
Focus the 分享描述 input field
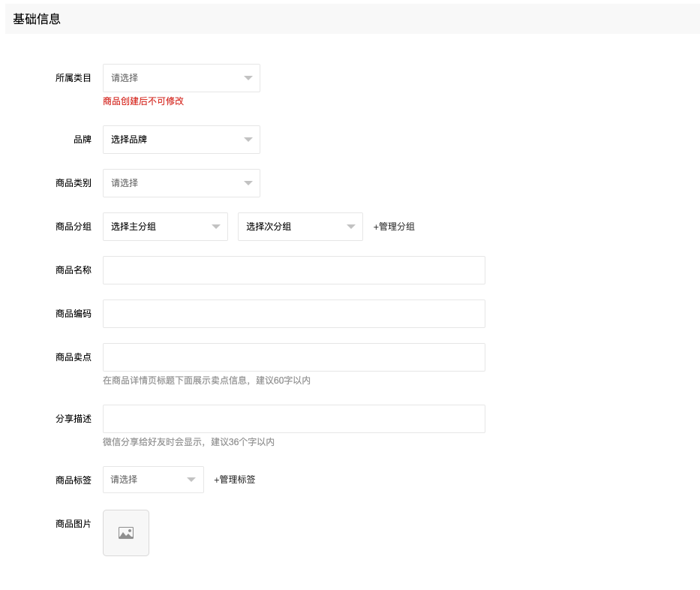[x=294, y=419]
